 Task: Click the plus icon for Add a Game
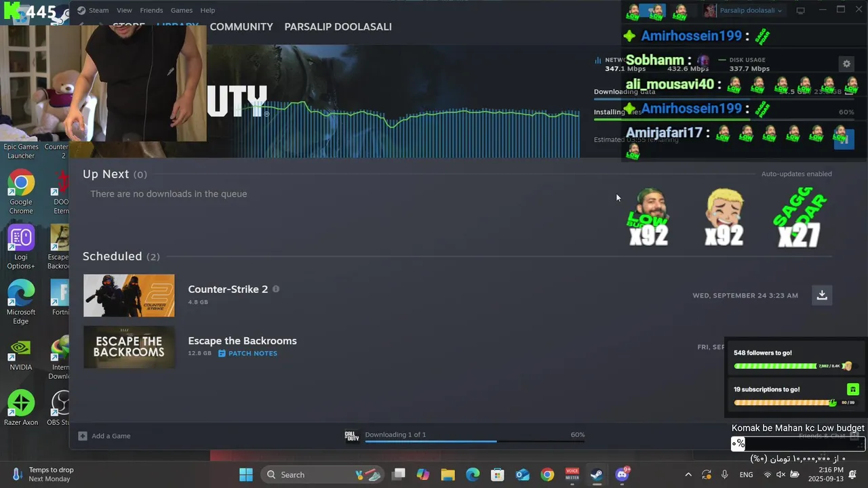[x=82, y=436]
